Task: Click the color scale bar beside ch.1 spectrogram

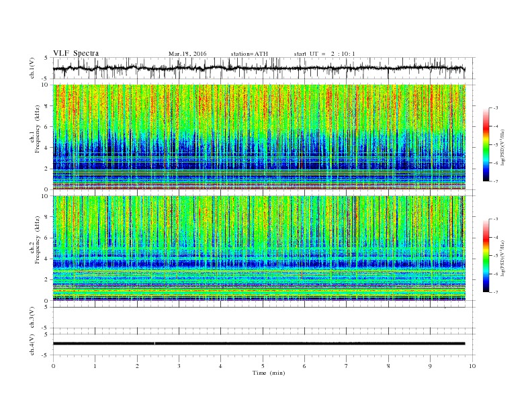Action: click(x=486, y=144)
